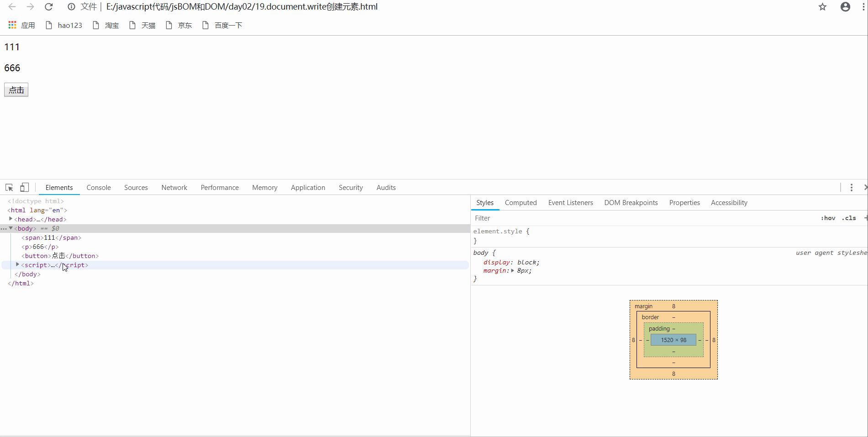Click the border region label in box model

click(650, 317)
